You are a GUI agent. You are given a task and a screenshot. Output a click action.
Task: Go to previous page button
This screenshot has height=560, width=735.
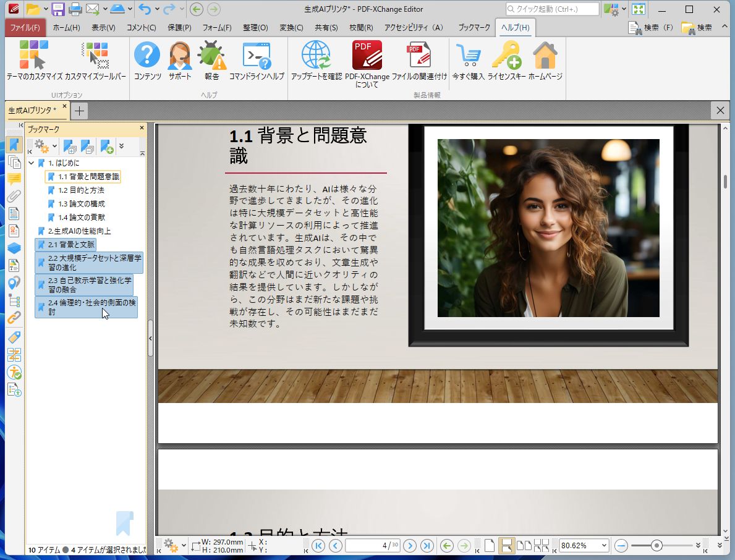pyautogui.click(x=335, y=545)
